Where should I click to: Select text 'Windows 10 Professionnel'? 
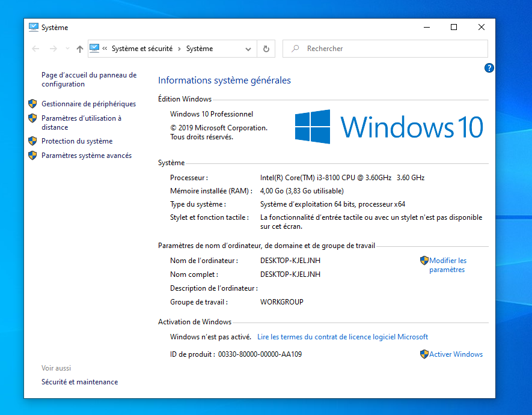pos(212,114)
